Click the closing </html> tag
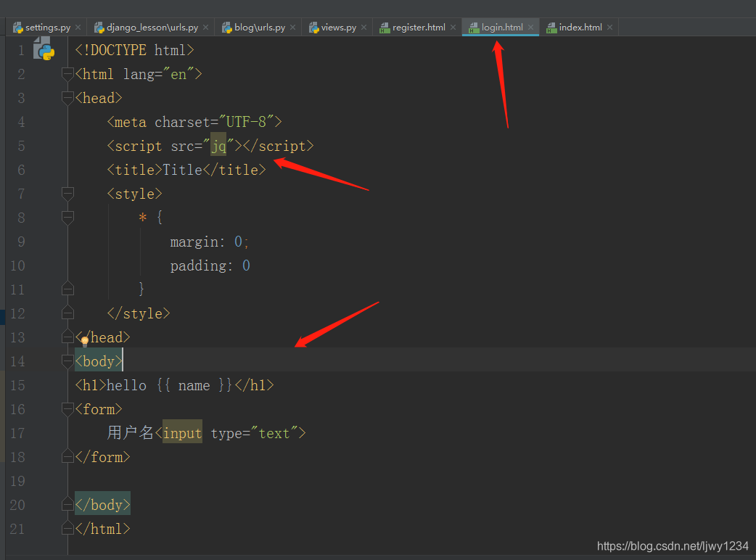The width and height of the screenshot is (756, 560). (x=103, y=529)
